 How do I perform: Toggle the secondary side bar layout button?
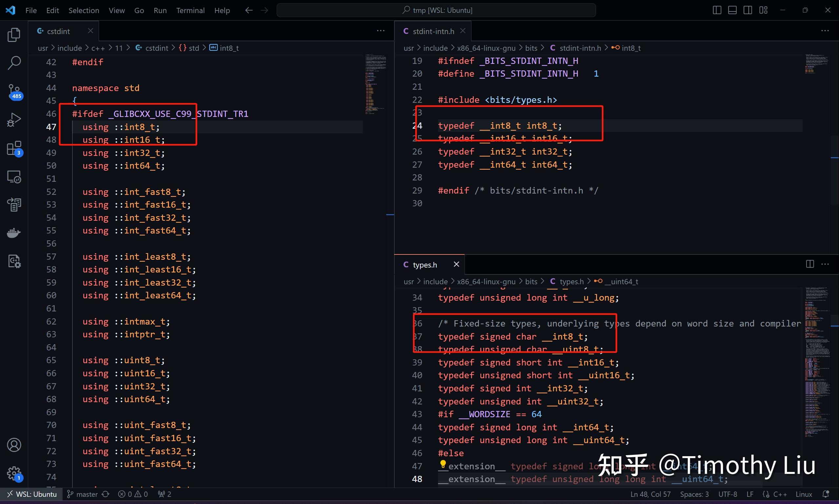748,10
